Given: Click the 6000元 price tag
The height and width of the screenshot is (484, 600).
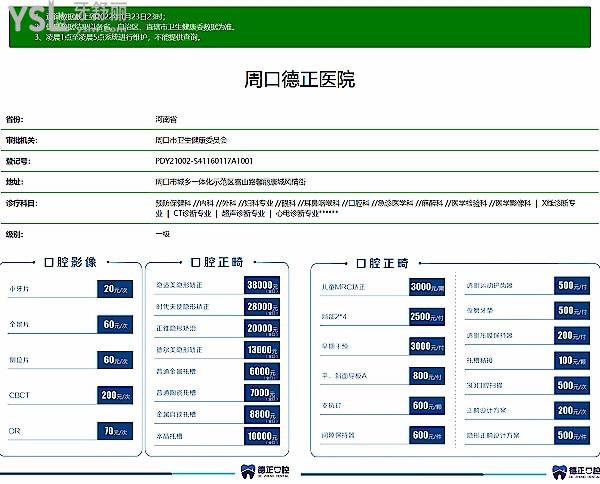Looking at the screenshot, I should (262, 372).
